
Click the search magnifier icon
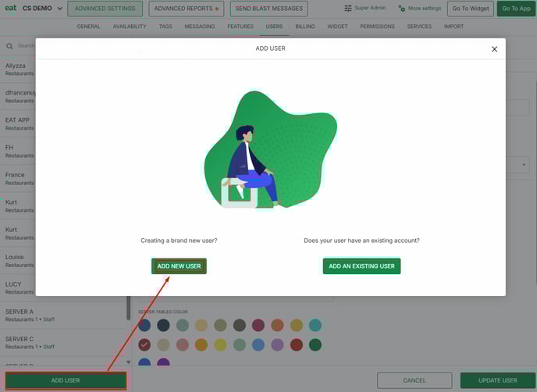click(x=9, y=46)
